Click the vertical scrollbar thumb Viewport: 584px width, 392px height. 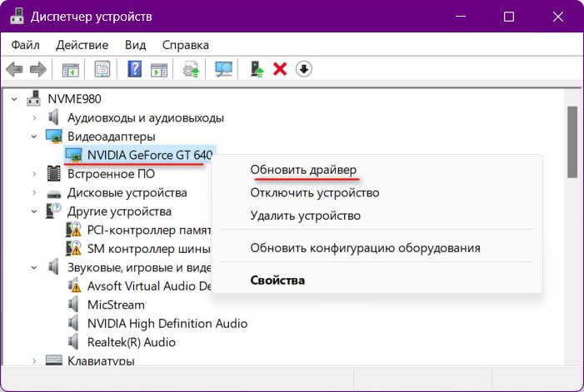coord(572,142)
